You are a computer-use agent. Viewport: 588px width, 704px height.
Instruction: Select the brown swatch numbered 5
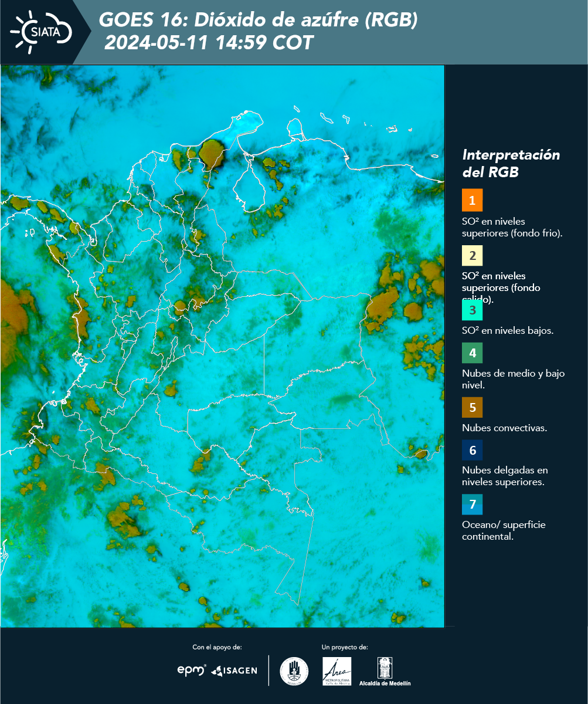[x=472, y=407]
